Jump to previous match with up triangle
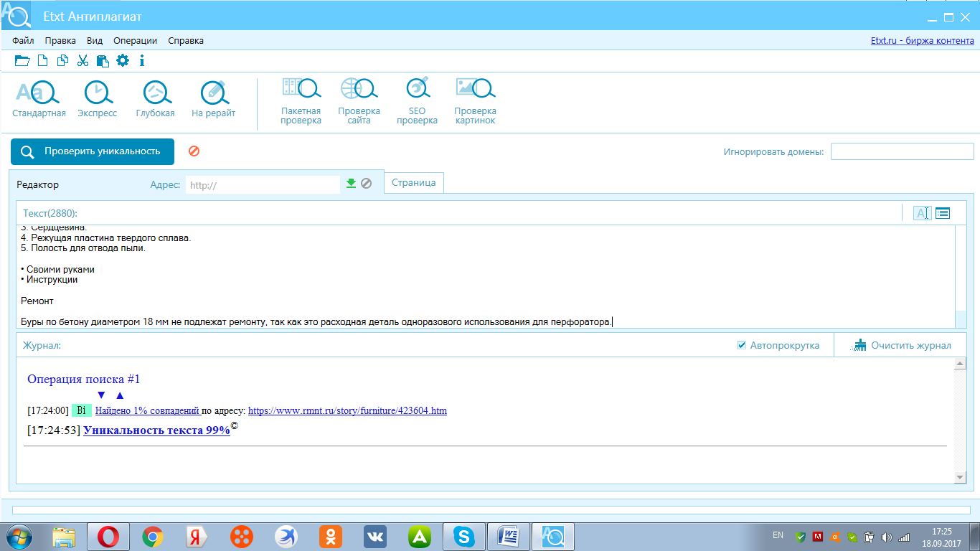980x551 pixels. 120,395
